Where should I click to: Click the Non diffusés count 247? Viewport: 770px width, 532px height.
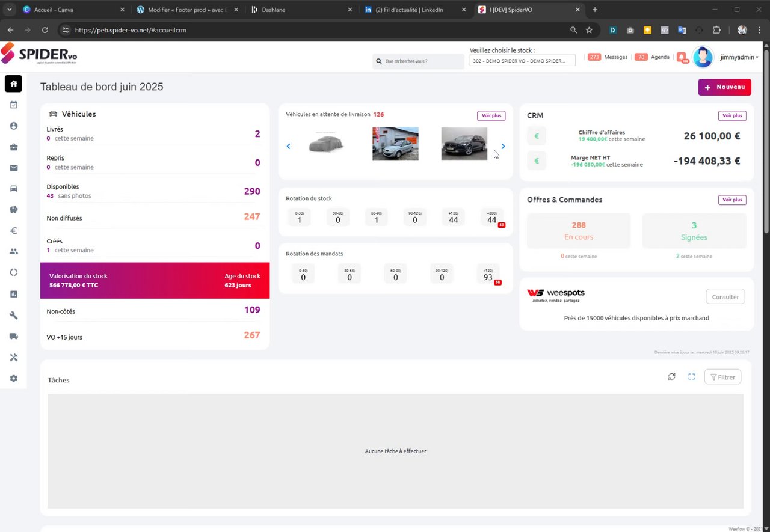pyautogui.click(x=252, y=216)
